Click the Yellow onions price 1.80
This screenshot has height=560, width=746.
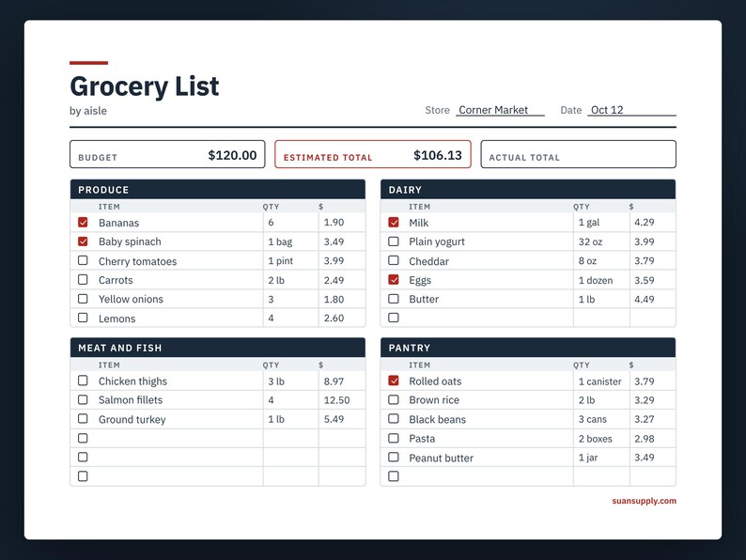click(334, 300)
